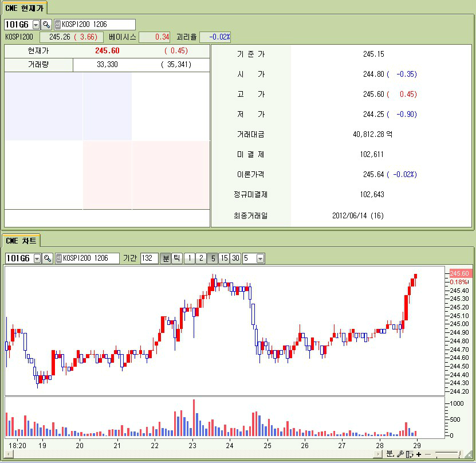Select the 30-minute interval button
This screenshot has width=476, height=463.
tap(235, 258)
